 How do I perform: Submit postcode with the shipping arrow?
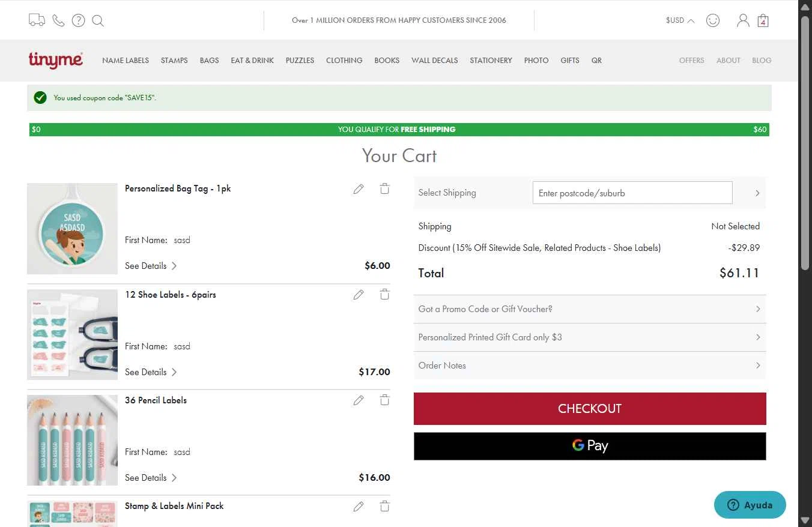tap(757, 193)
